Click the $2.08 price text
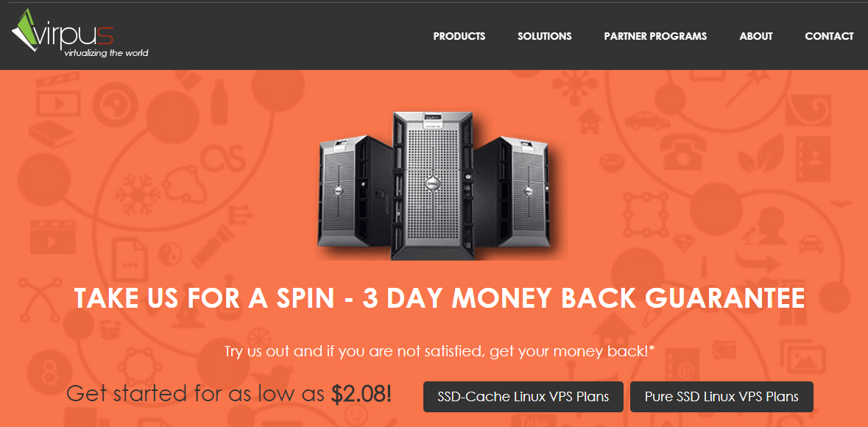Image resolution: width=868 pixels, height=427 pixels. point(361,395)
